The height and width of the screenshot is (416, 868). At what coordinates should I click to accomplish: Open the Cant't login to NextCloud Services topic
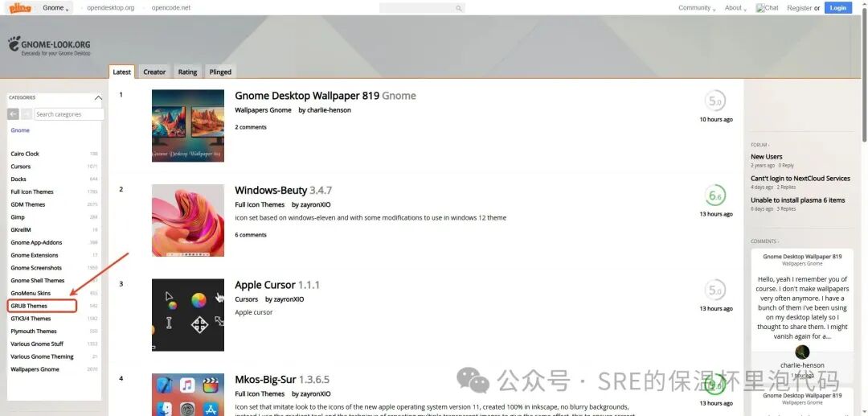800,179
